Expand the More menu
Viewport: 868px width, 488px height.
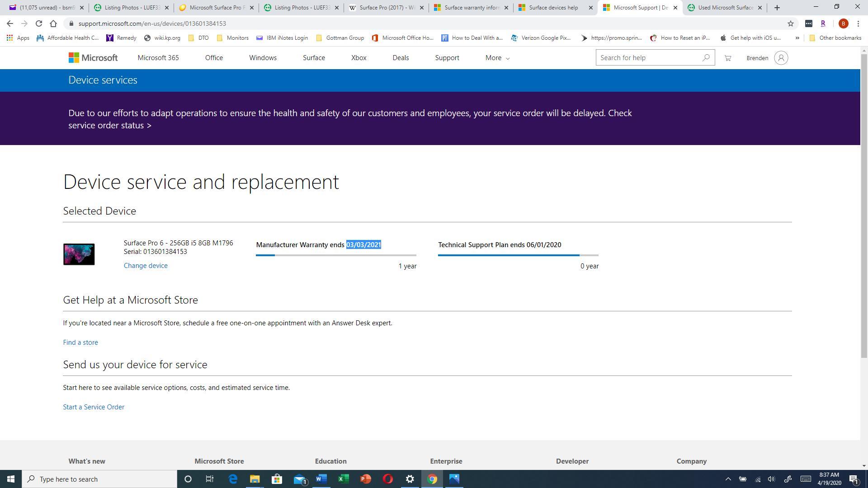[x=497, y=58]
